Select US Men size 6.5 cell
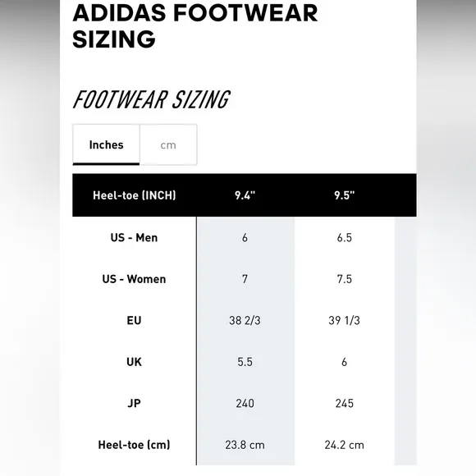Viewport: 476px width, 476px height. [x=344, y=237]
